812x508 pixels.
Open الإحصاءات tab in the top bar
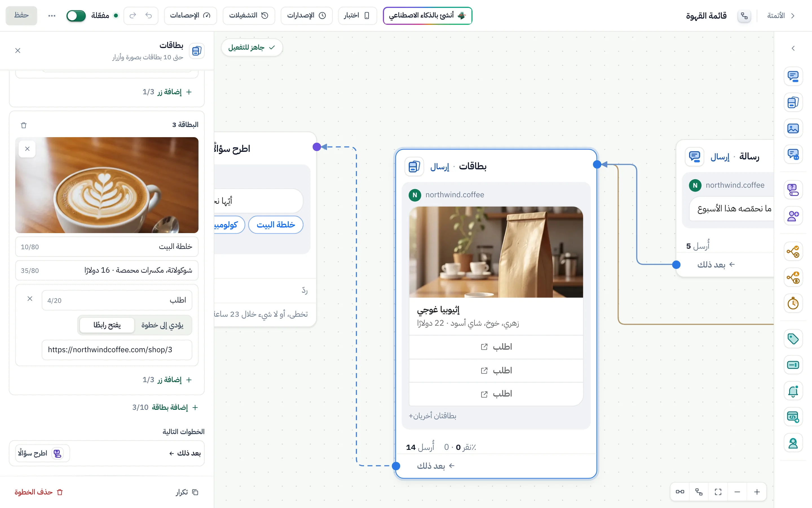190,16
